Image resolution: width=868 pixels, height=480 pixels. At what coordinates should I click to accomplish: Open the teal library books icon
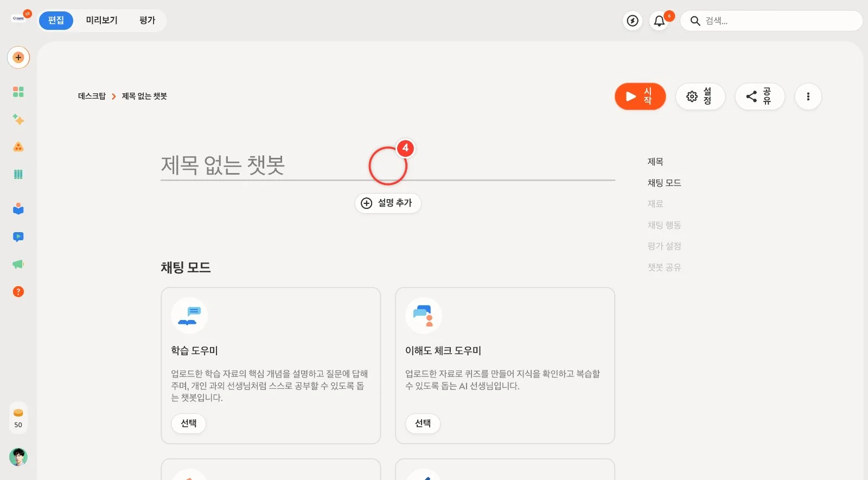click(x=18, y=174)
